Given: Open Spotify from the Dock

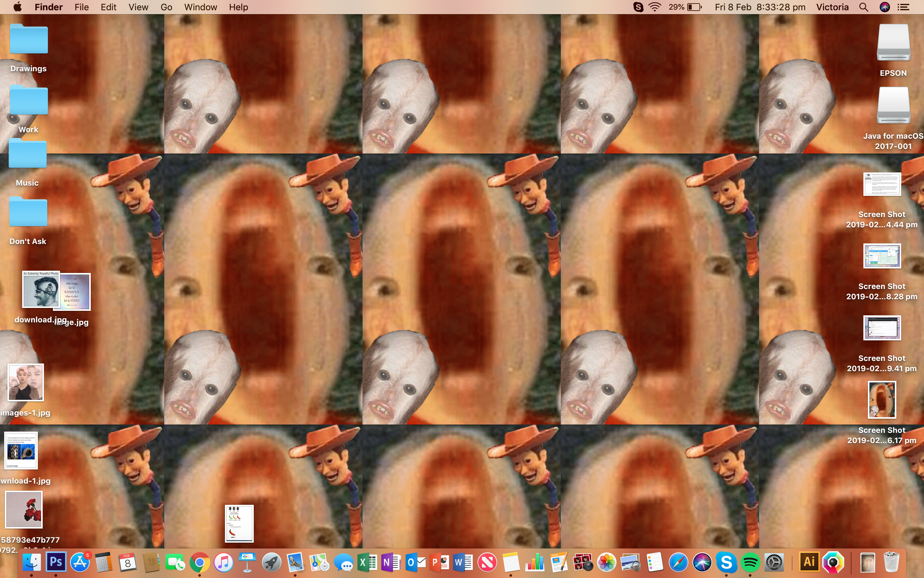Looking at the screenshot, I should coord(750,562).
